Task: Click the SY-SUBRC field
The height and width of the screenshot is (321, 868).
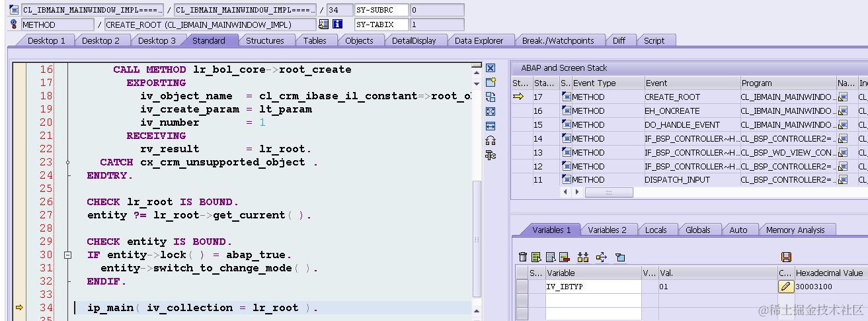Action: [x=381, y=10]
